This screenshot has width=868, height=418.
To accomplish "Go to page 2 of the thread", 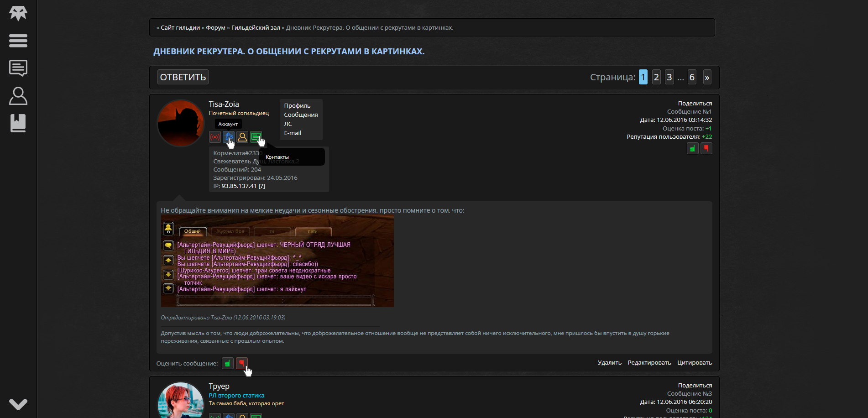I will coord(656,77).
